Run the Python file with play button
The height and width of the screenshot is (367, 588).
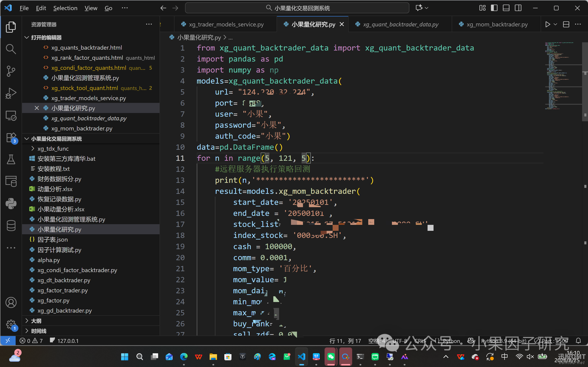click(x=548, y=24)
